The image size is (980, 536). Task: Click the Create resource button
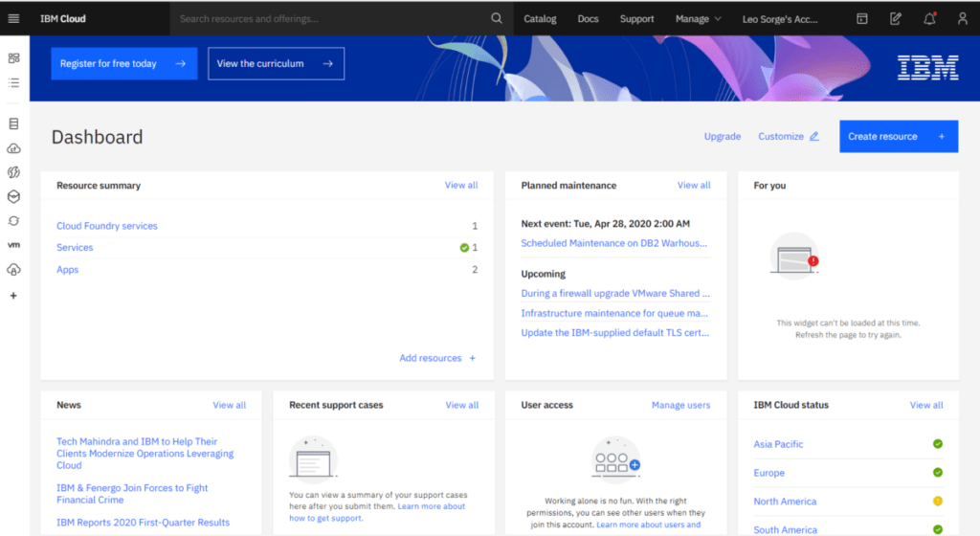[899, 136]
